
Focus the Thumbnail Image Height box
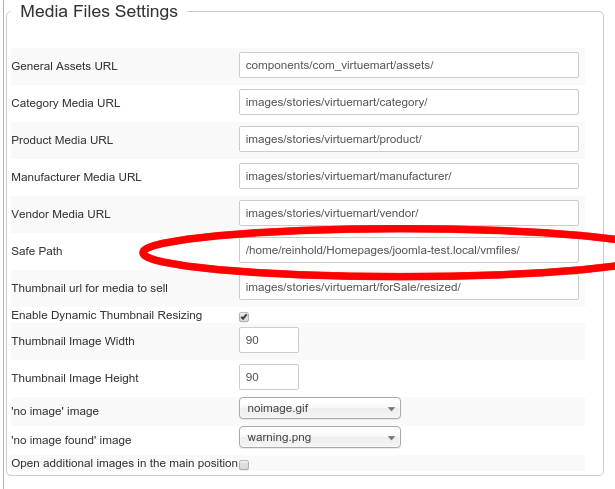269,377
